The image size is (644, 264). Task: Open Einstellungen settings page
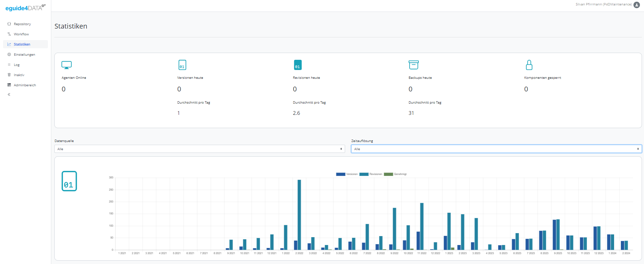click(x=24, y=55)
